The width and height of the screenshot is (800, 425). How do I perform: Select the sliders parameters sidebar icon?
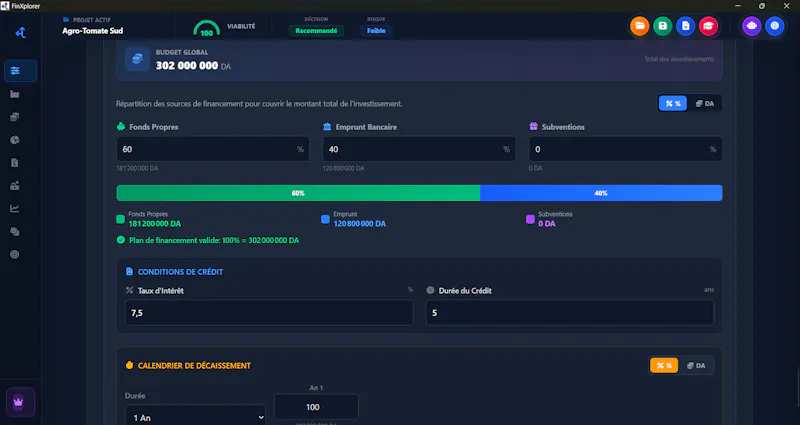tap(20, 71)
